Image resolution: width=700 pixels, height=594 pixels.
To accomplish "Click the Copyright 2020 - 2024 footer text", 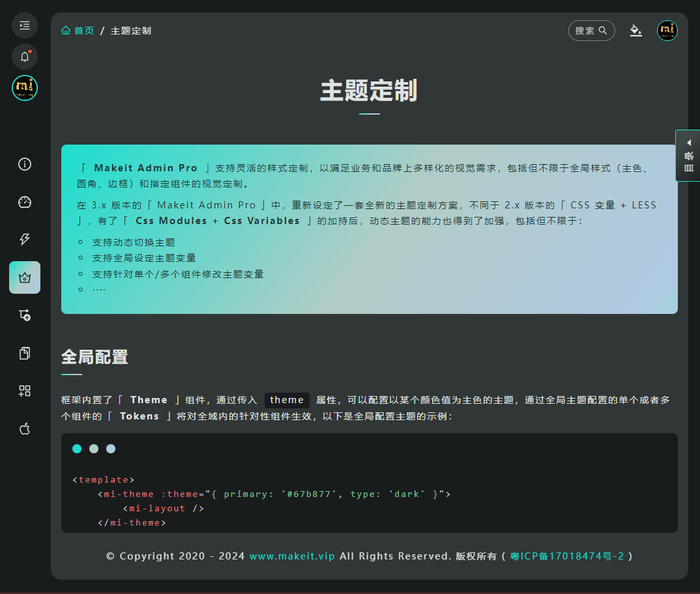I will coord(175,556).
